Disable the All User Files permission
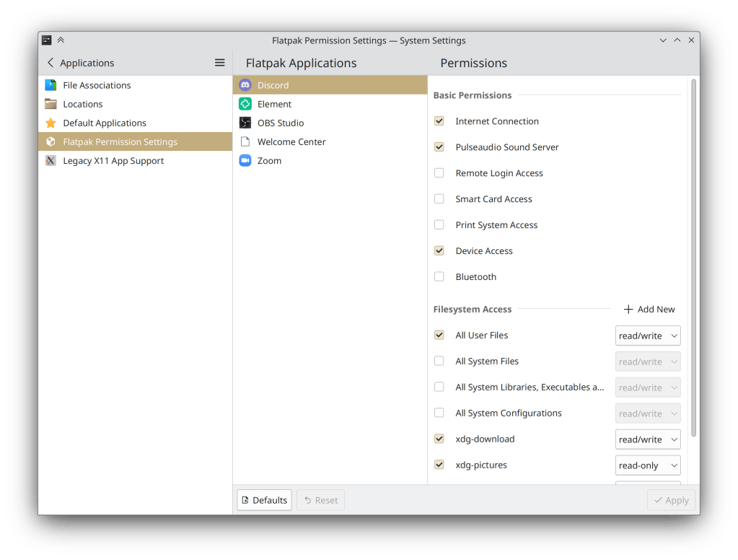The width and height of the screenshot is (738, 560). pyautogui.click(x=439, y=335)
